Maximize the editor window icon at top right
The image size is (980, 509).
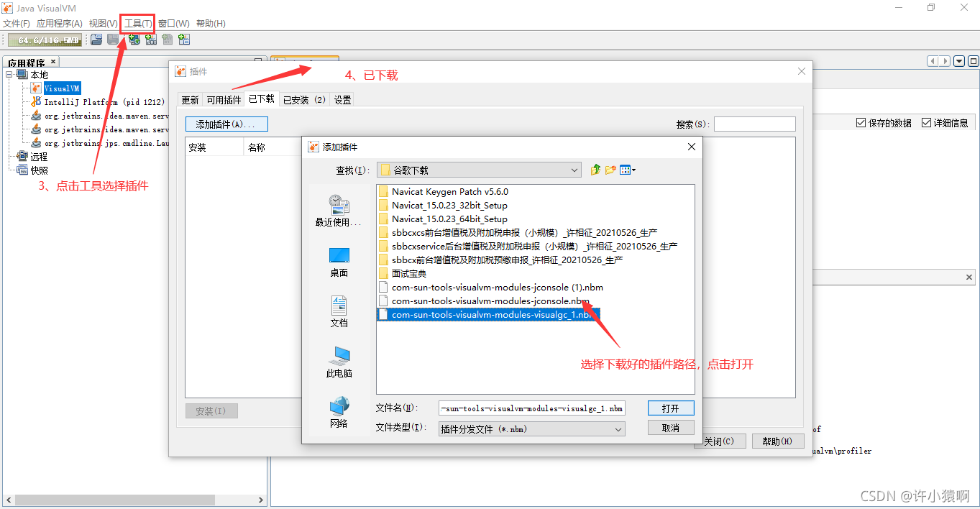(x=973, y=61)
